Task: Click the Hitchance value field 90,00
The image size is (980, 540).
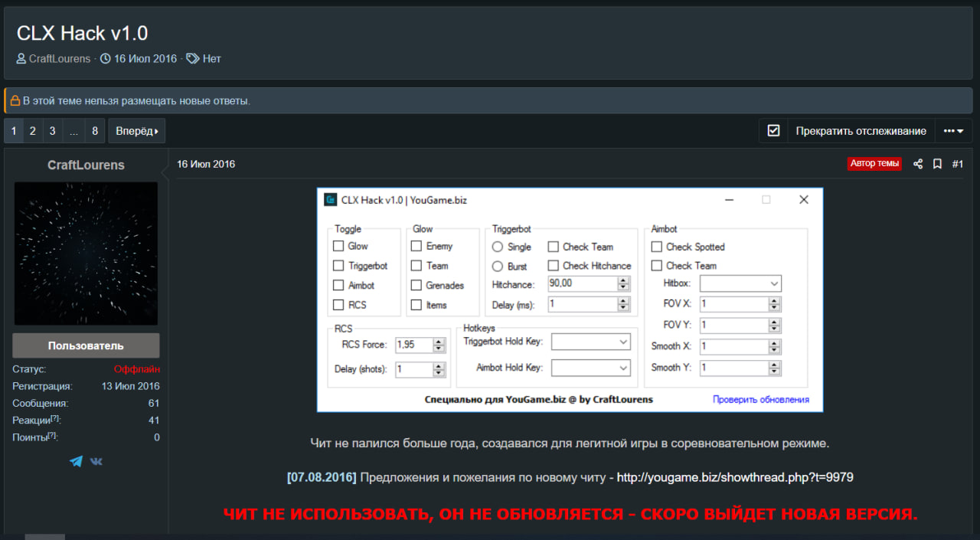Action: click(583, 283)
